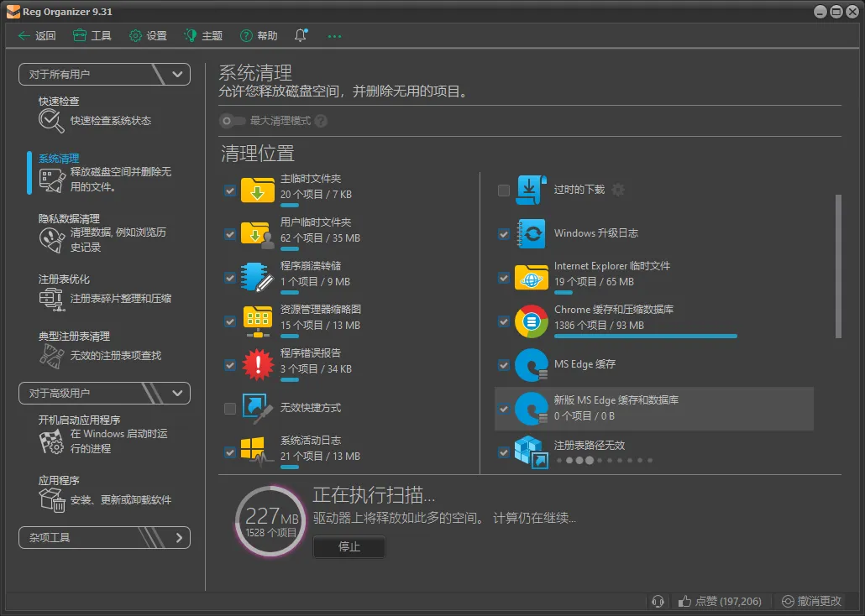
Task: Click the applications uninstall box icon
Action: tap(52, 499)
